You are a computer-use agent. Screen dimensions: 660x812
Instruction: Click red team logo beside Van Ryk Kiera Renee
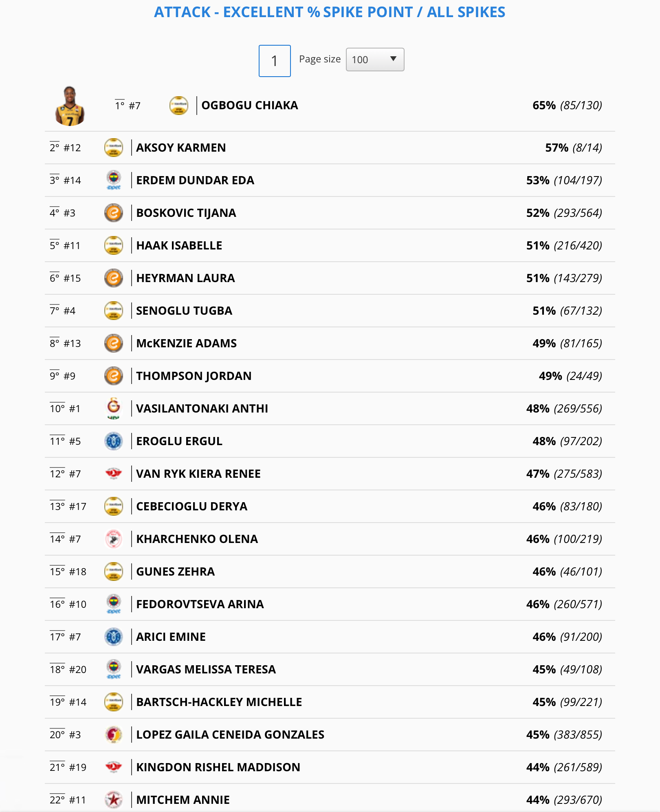(114, 474)
